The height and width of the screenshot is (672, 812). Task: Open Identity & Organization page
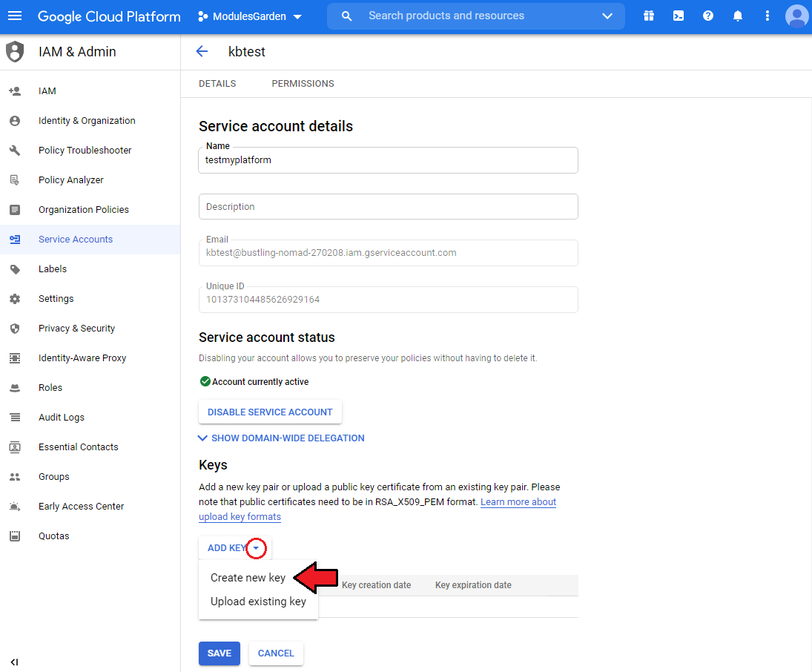coord(87,121)
